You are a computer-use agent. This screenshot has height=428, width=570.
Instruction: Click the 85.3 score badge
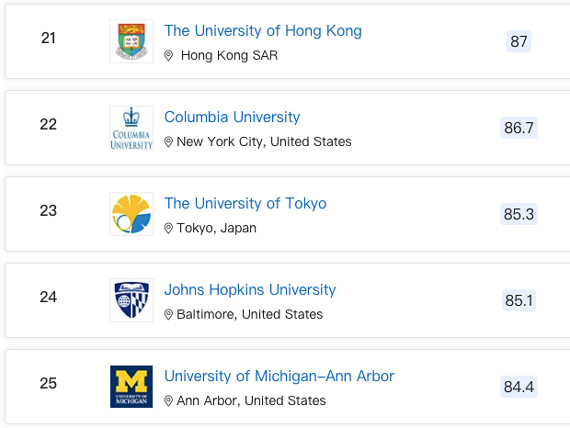(x=519, y=214)
